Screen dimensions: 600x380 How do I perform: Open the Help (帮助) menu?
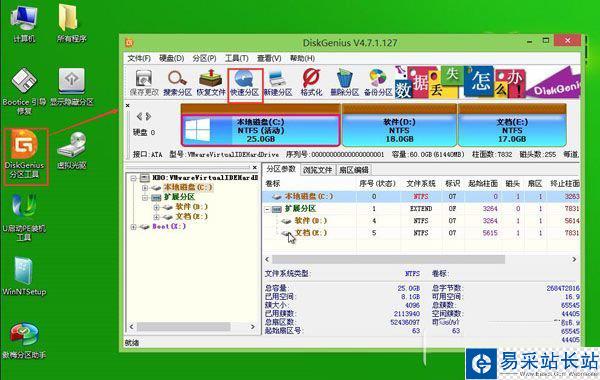[x=302, y=58]
